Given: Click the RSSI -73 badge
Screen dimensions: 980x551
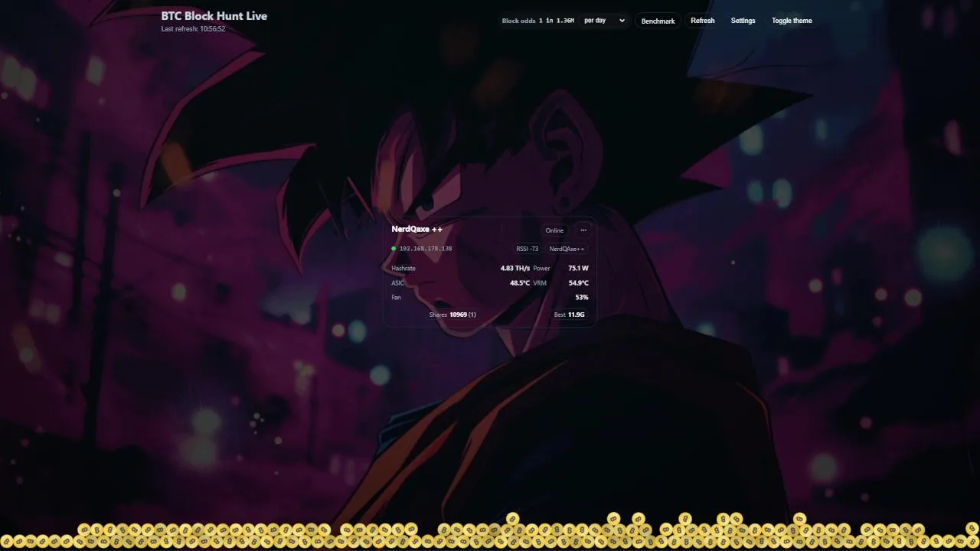Looking at the screenshot, I should click(x=528, y=249).
